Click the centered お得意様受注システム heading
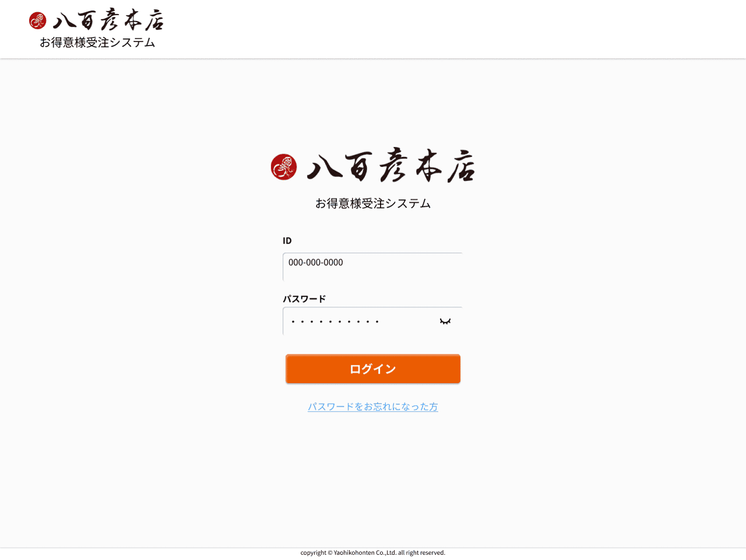This screenshot has width=746, height=560. tap(373, 204)
